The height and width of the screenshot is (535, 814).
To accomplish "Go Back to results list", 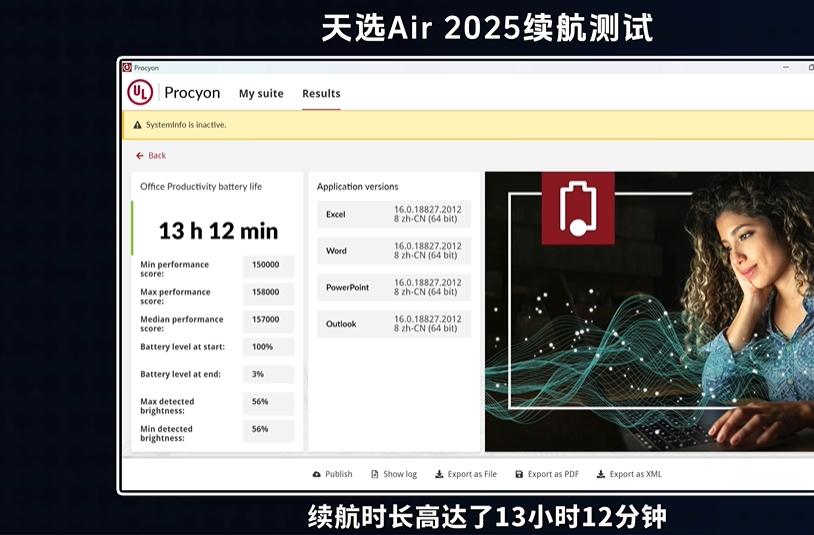I will coord(151,156).
